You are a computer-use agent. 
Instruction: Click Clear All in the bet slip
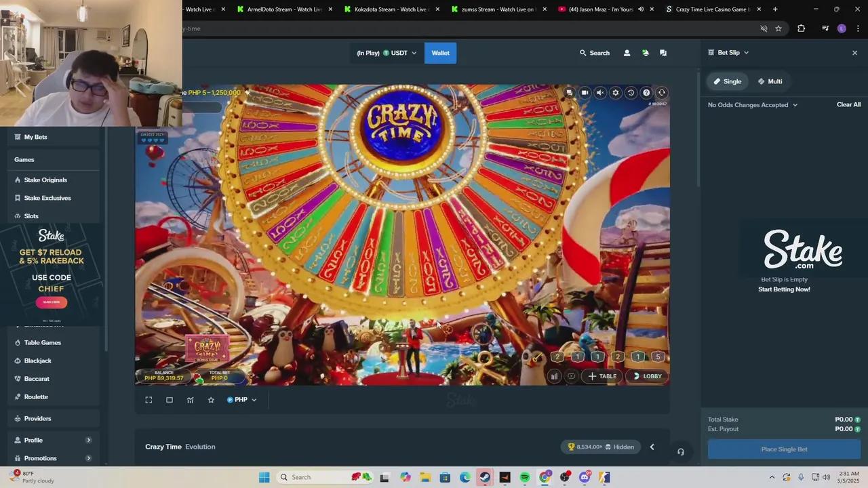pyautogui.click(x=848, y=104)
